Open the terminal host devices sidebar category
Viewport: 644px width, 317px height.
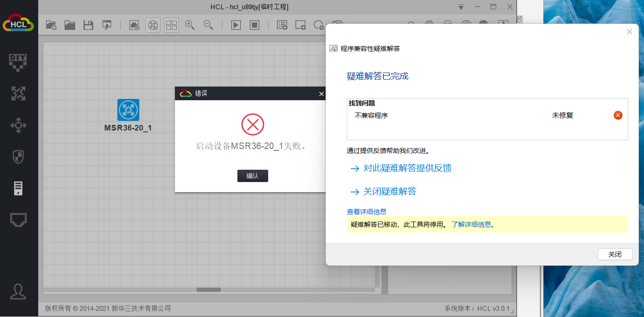(x=18, y=188)
